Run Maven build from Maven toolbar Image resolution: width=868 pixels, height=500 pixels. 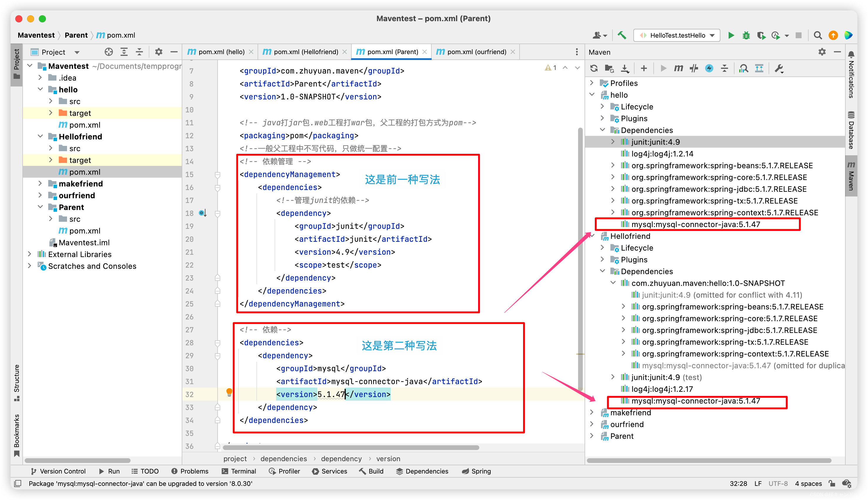point(663,68)
